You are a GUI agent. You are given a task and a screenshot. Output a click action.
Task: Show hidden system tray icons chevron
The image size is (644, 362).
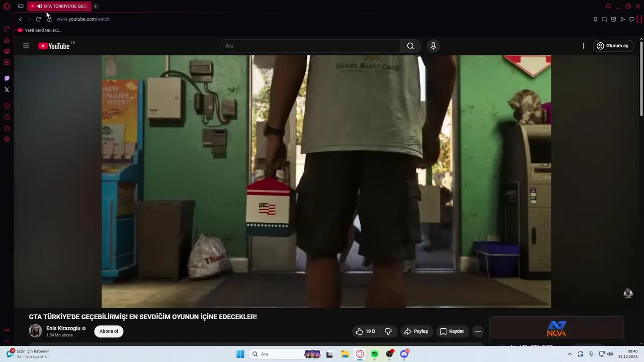click(x=570, y=354)
